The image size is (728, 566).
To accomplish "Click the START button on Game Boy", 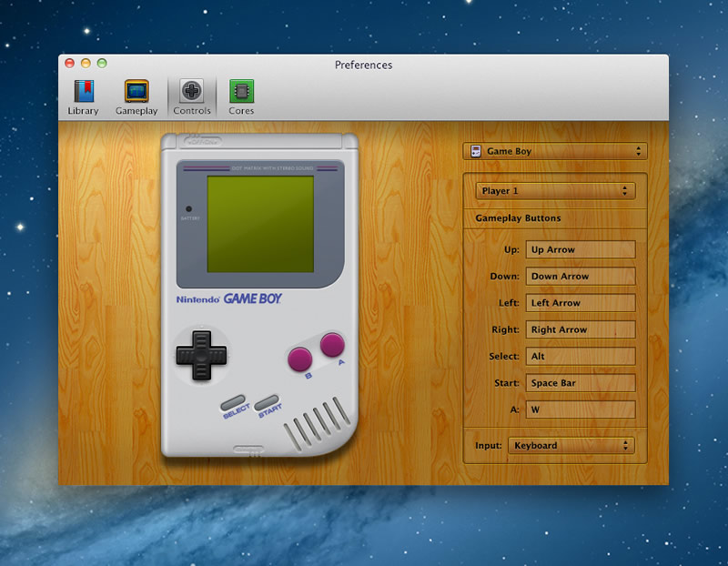I will click(267, 402).
